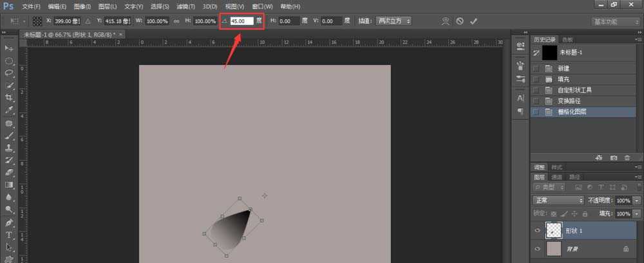Image resolution: width=644 pixels, height=263 pixels.
Task: Hide the 形状 1 layer
Action: (538, 231)
